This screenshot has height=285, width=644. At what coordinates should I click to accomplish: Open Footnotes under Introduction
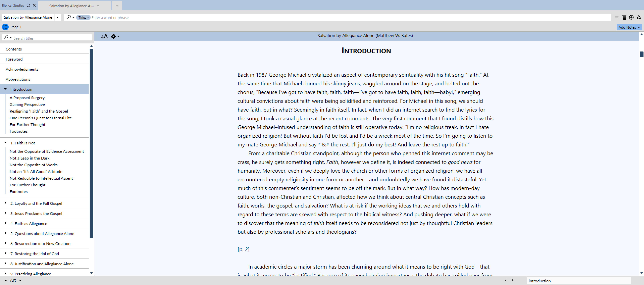[18, 131]
